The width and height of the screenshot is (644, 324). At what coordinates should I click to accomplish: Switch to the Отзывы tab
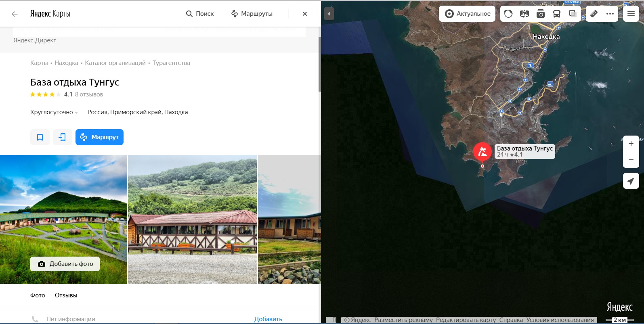point(66,295)
